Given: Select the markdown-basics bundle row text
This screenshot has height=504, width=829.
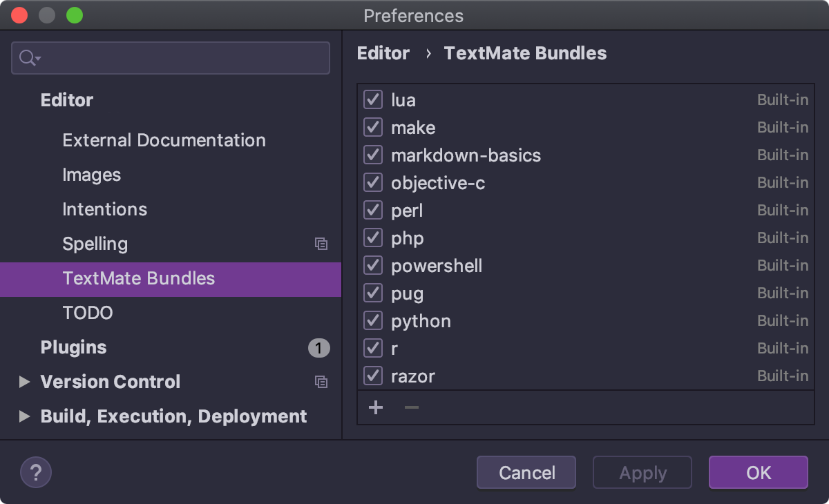Looking at the screenshot, I should pos(466,155).
